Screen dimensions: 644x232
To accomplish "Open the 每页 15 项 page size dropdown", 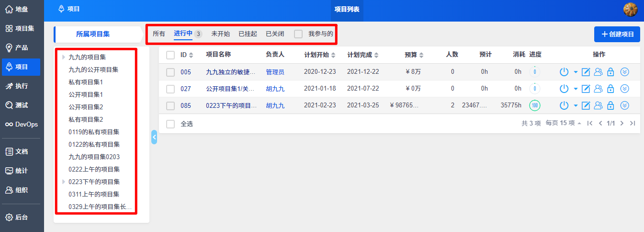I will [x=564, y=123].
